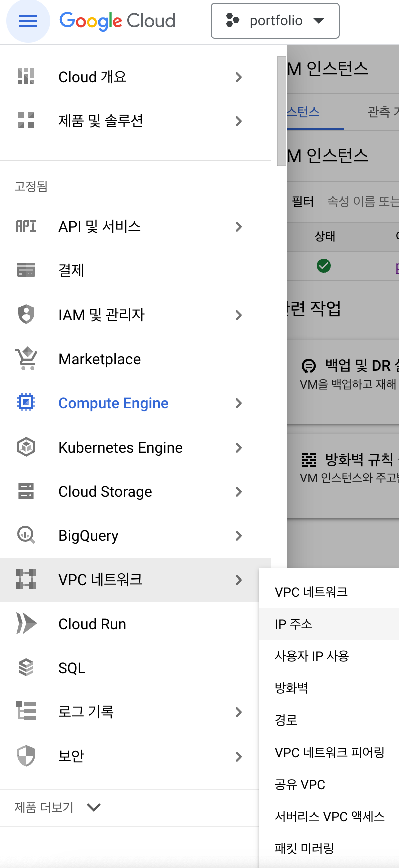Open the Marketplace menu item
The image size is (399, 868).
click(135, 359)
